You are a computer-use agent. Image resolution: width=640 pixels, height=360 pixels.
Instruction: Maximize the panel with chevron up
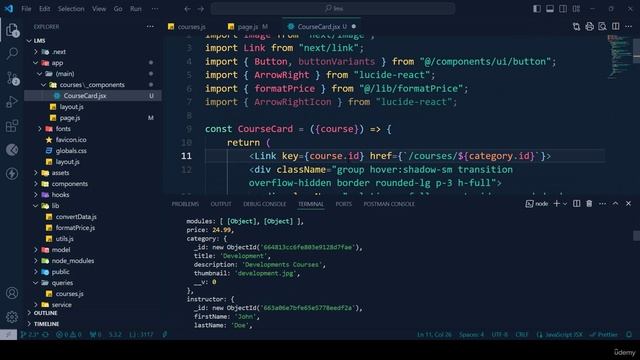tap(616, 204)
